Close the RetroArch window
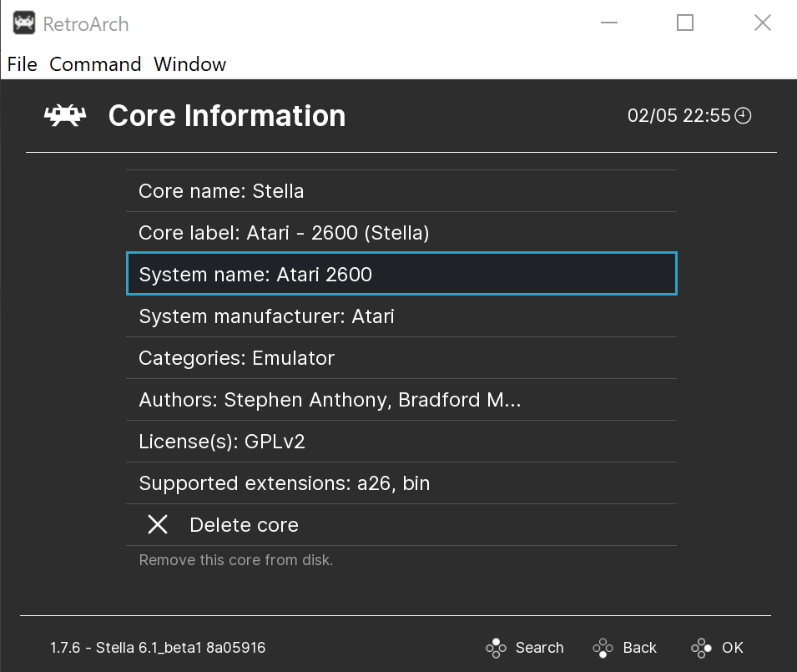Image resolution: width=797 pixels, height=672 pixels. (x=763, y=23)
